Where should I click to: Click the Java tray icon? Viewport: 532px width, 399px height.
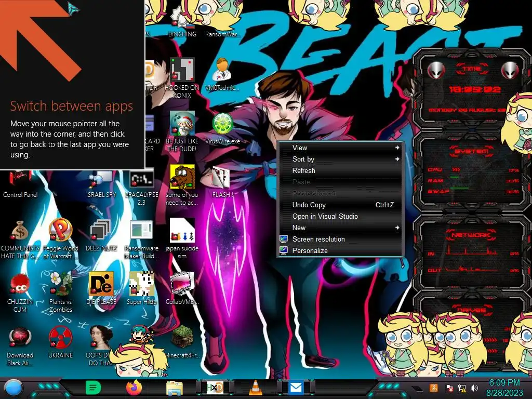point(433,388)
